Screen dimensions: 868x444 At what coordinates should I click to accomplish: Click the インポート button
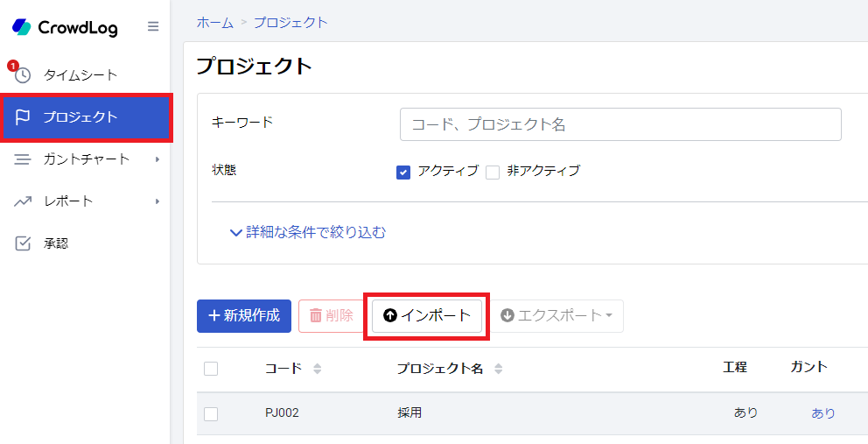(427, 316)
